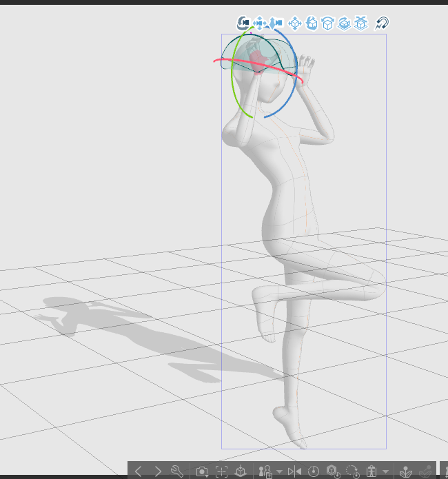Select the camera forward-back zoom icon
This screenshot has width=448, height=479.
[x=276, y=23]
